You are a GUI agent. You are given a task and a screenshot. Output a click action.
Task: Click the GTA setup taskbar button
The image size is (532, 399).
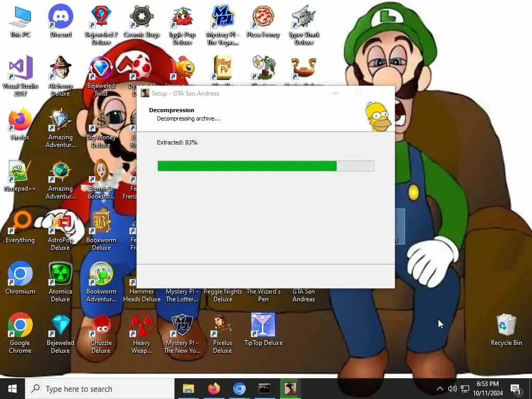[x=290, y=389]
